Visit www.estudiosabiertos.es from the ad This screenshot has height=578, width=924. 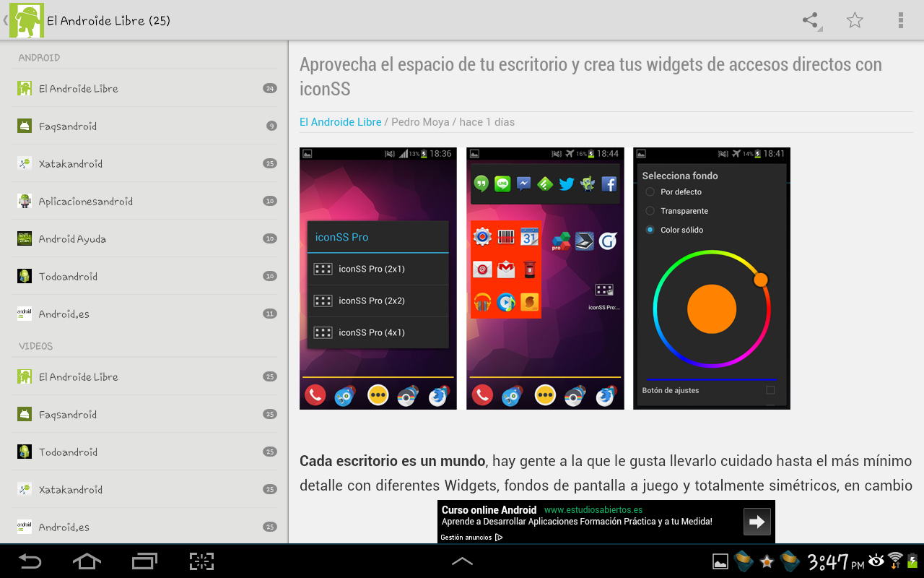pos(593,510)
